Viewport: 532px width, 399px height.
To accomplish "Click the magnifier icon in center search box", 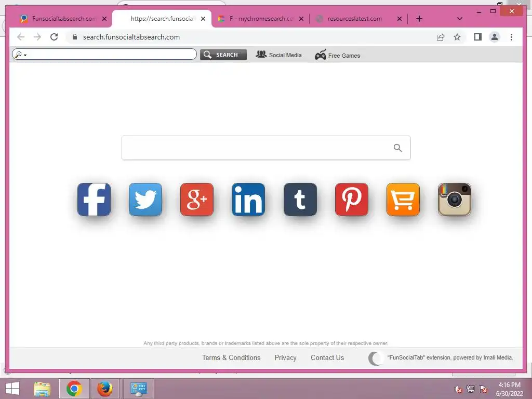I will pyautogui.click(x=397, y=148).
